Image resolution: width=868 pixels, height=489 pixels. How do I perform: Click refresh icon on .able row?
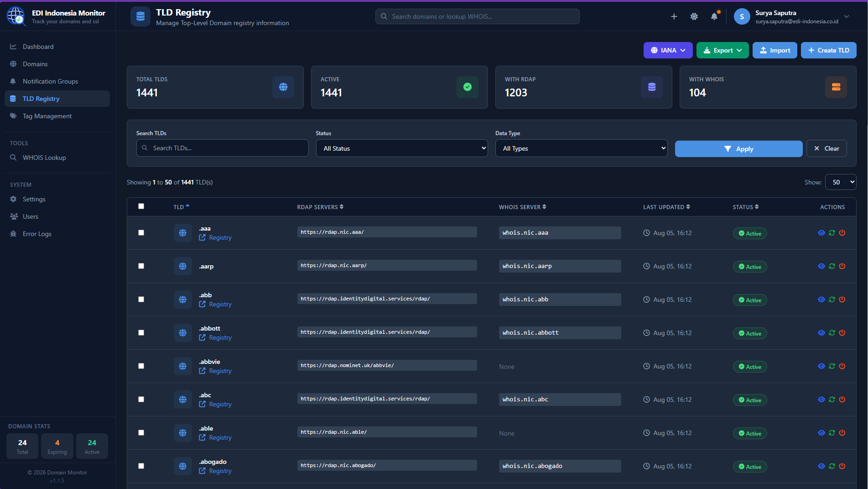point(832,433)
